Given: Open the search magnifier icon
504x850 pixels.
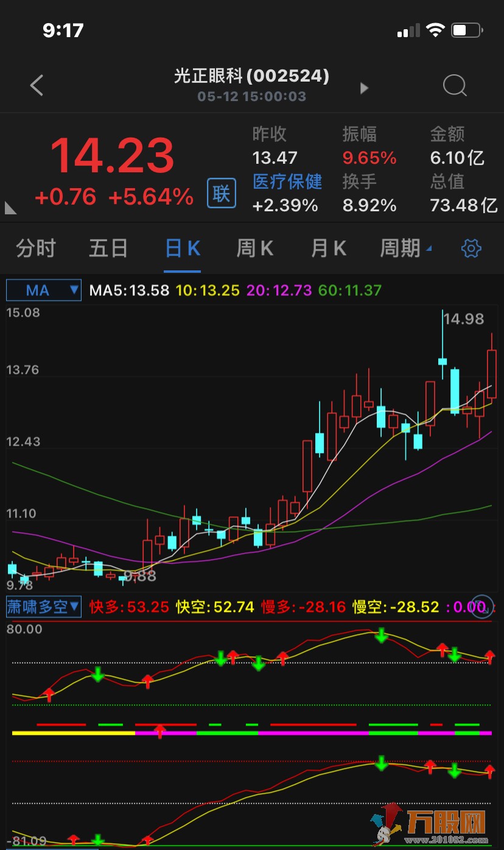Looking at the screenshot, I should tap(454, 86).
